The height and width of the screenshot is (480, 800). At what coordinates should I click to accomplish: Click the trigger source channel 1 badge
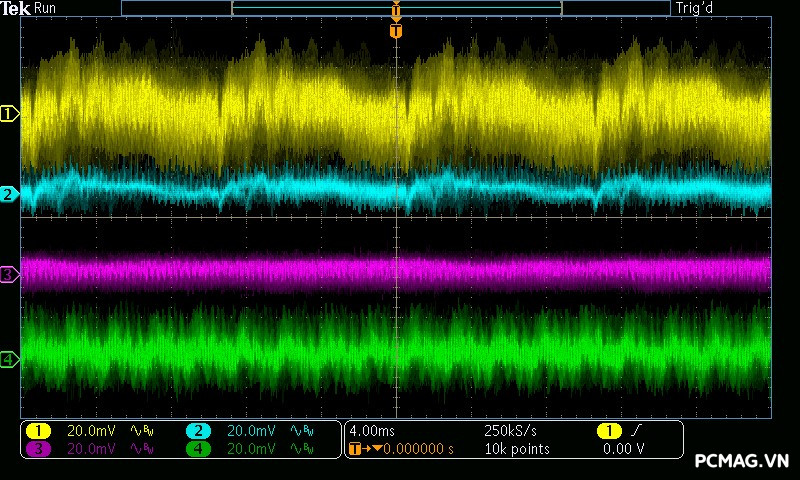point(608,431)
